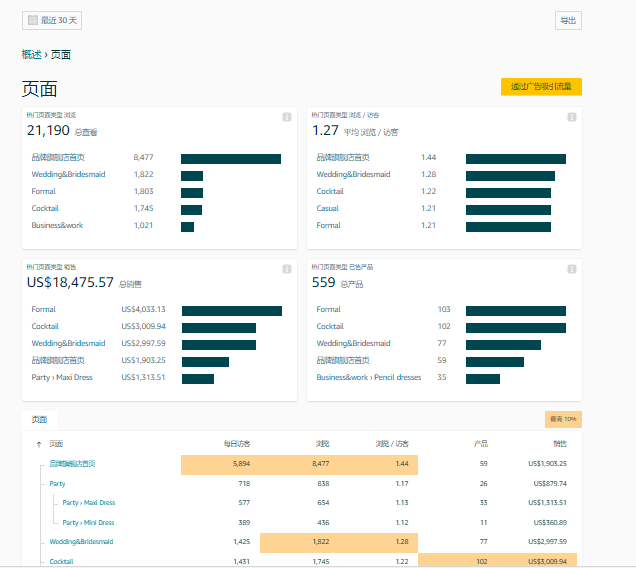
Task: Go to overview breadcrumb link
Action: (x=32, y=55)
